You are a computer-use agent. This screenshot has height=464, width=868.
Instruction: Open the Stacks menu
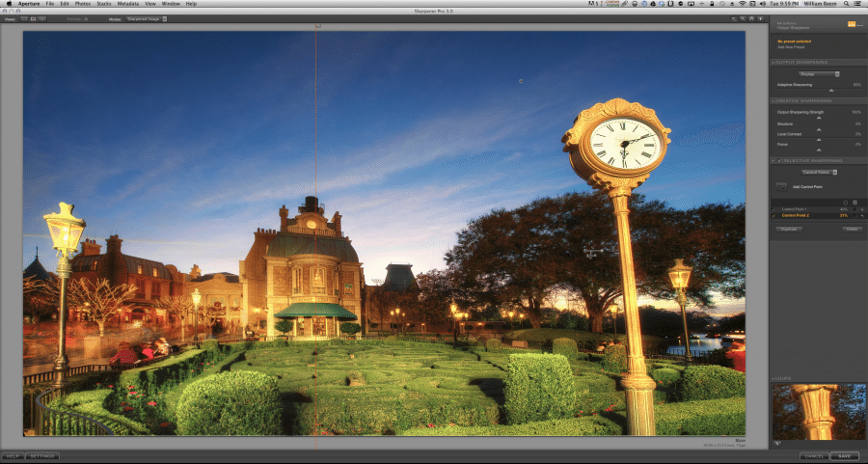(104, 4)
